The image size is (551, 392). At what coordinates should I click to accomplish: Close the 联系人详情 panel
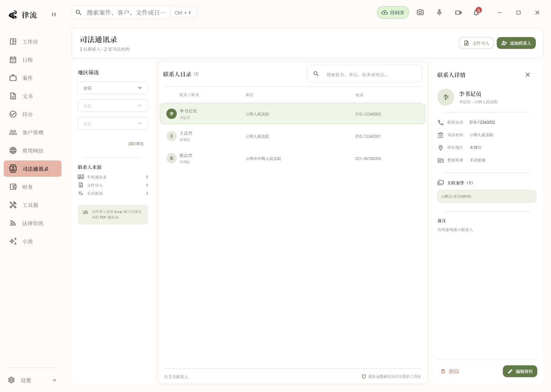(528, 75)
